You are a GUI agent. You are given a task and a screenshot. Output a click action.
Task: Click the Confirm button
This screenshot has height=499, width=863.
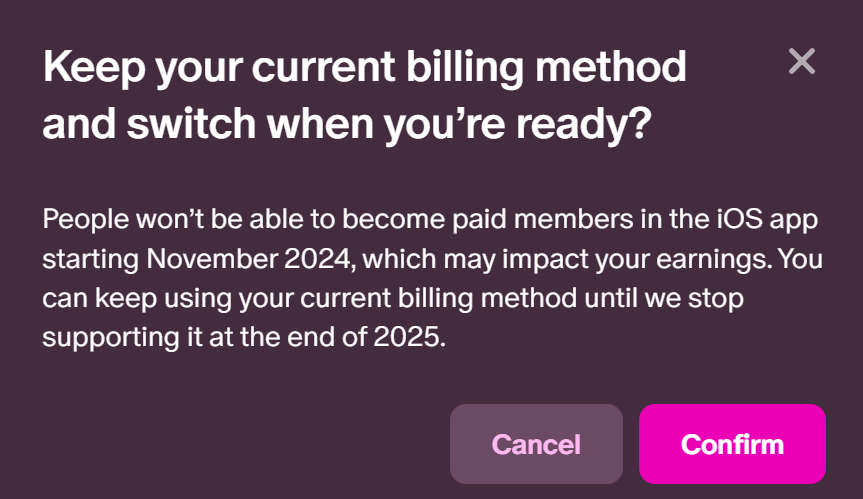point(732,444)
